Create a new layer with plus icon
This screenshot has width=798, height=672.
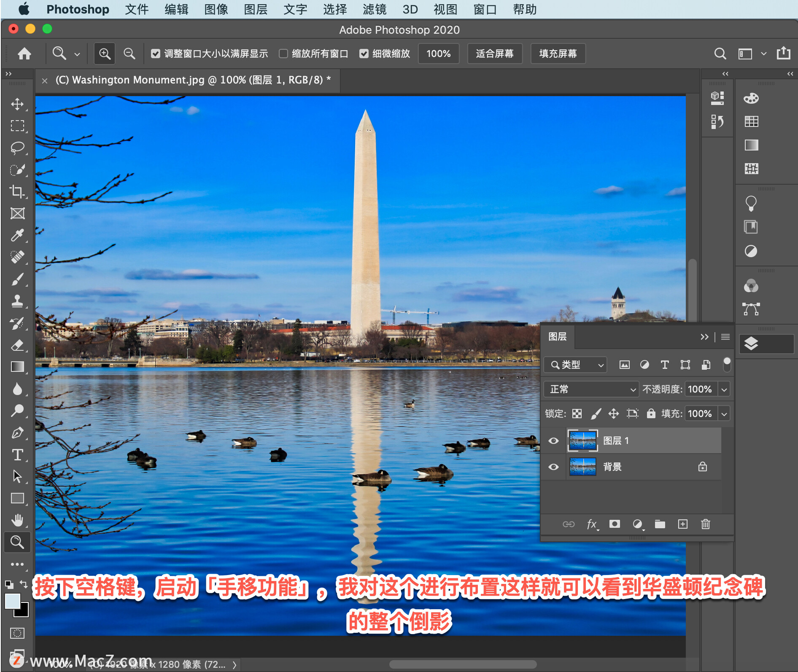coord(683,524)
